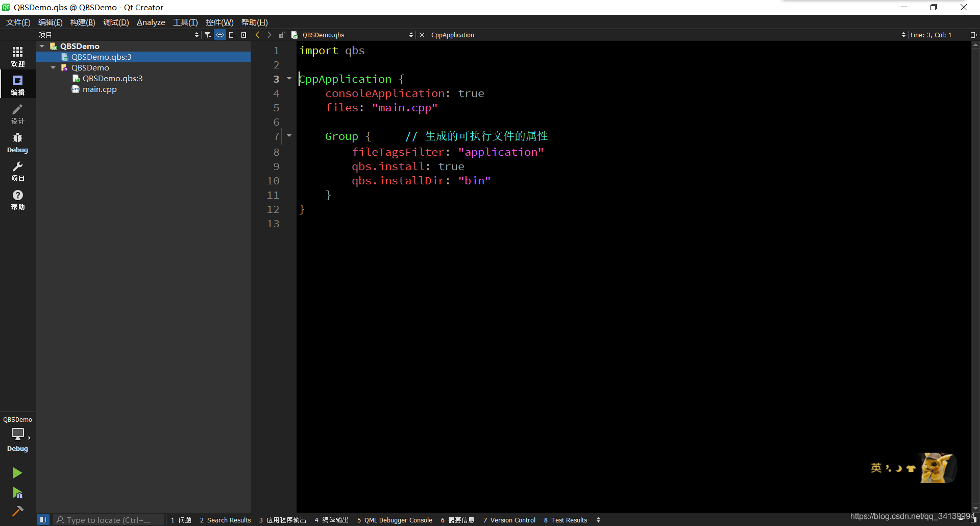Viewport: 980px width, 526px height.
Task: Open the 调试(D) menu
Action: tap(116, 22)
